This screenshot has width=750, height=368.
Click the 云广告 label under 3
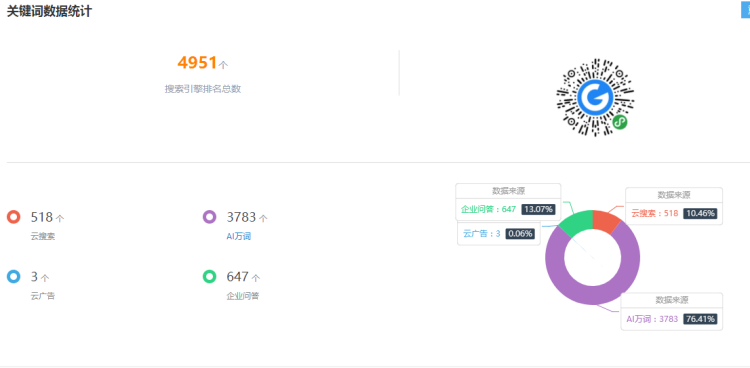43,296
